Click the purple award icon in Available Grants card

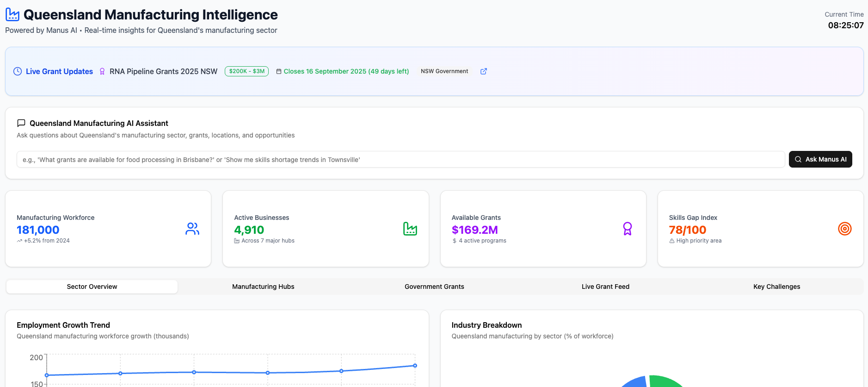(628, 229)
